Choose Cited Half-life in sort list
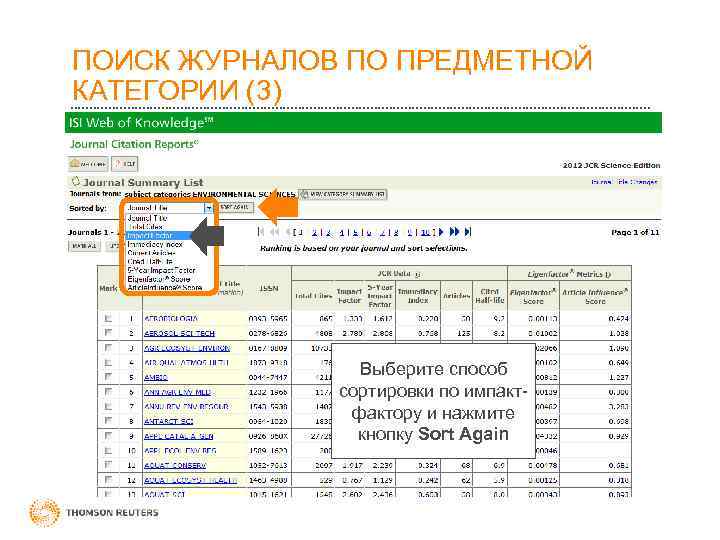The height and width of the screenshot is (540, 720). [x=150, y=262]
